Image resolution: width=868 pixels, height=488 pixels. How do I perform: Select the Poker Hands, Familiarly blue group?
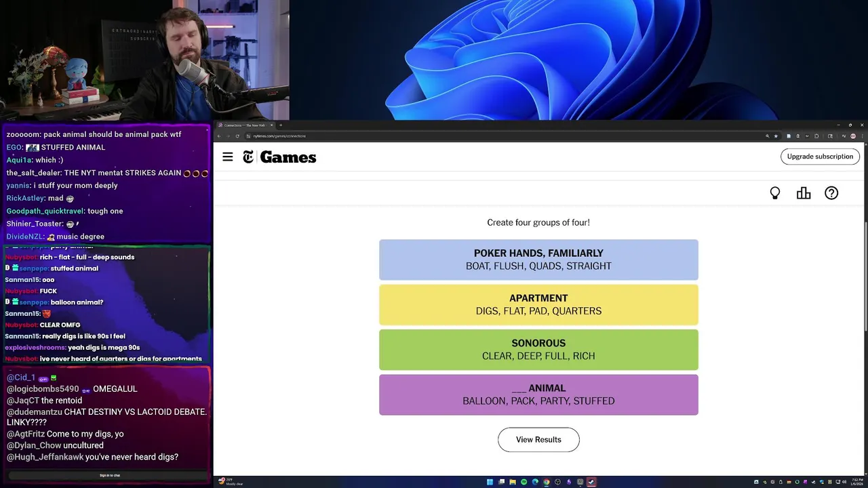[538, 260]
